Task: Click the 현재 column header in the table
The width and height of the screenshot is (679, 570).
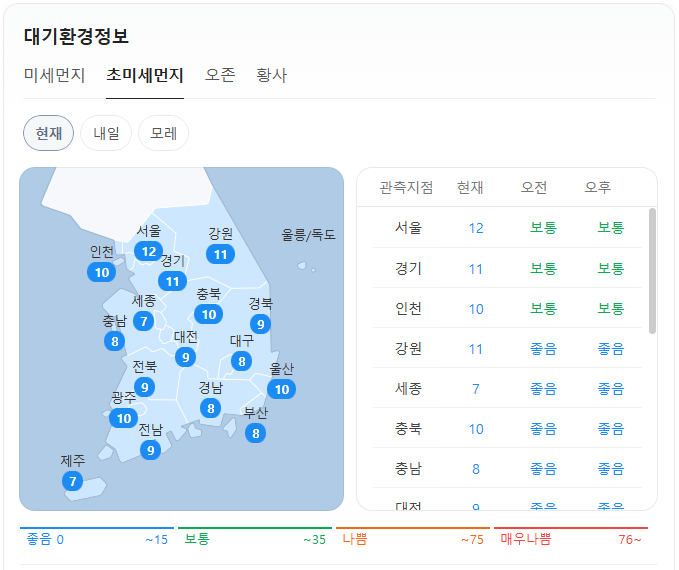Action: (x=470, y=188)
